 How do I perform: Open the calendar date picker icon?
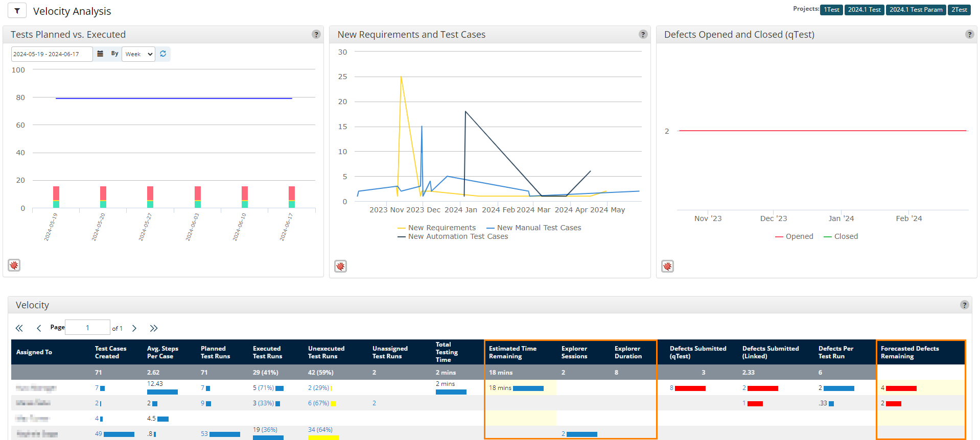100,54
